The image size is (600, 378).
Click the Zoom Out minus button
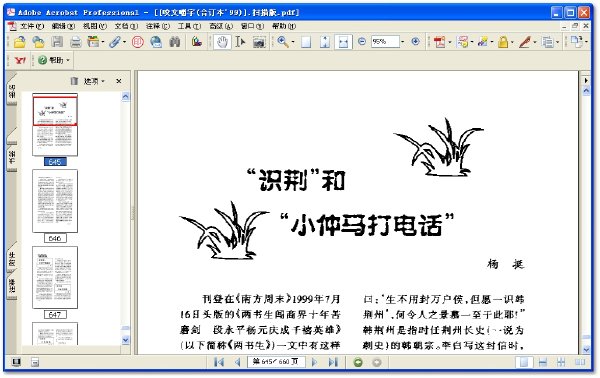[362, 41]
